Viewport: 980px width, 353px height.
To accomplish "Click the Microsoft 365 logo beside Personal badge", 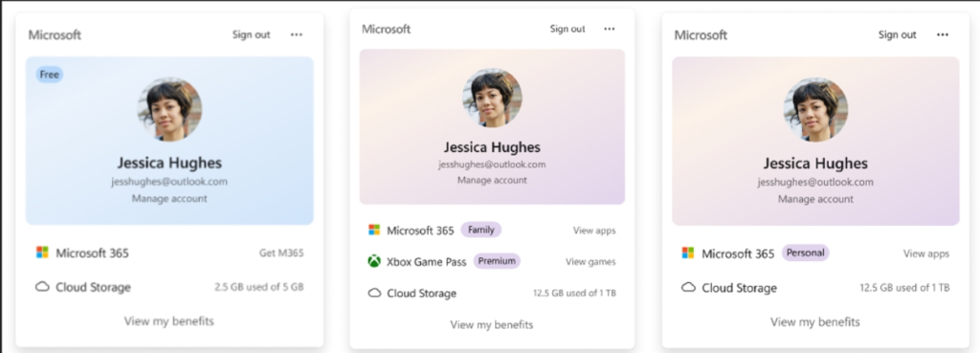I will [687, 254].
